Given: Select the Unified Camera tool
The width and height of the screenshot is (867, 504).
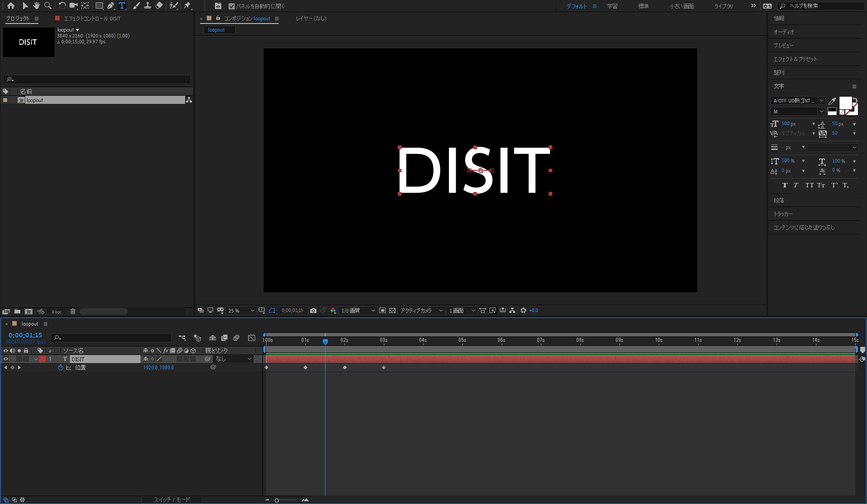Looking at the screenshot, I should pyautogui.click(x=73, y=6).
